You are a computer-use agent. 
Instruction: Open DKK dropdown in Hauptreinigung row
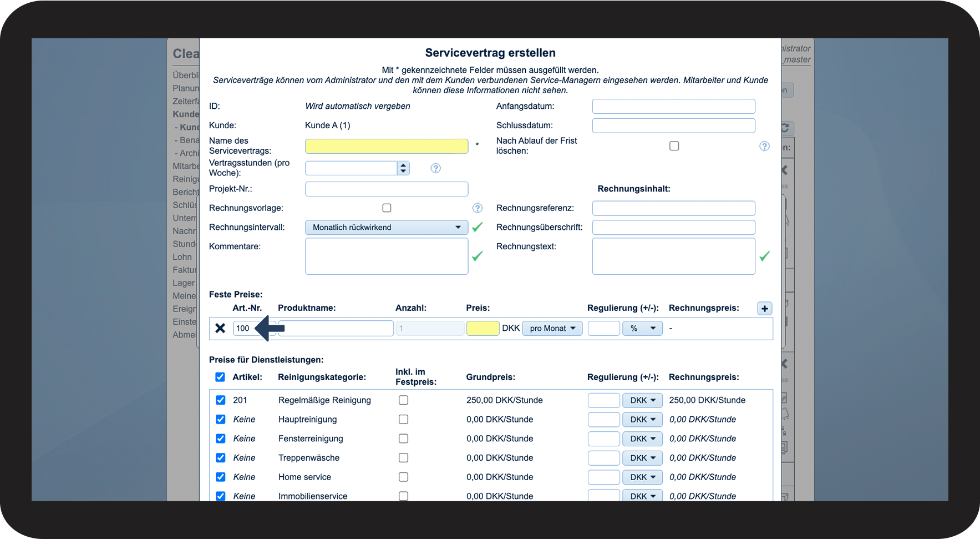click(x=642, y=419)
